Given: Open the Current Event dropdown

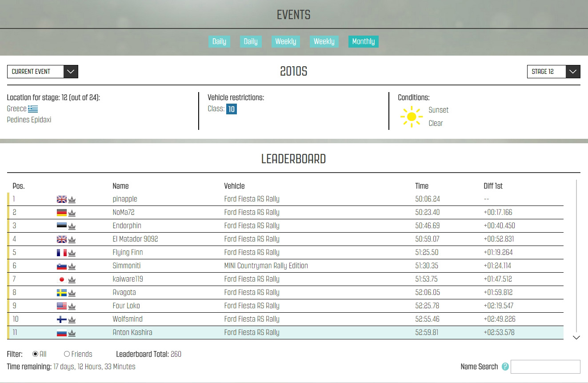Looking at the screenshot, I should 43,72.
